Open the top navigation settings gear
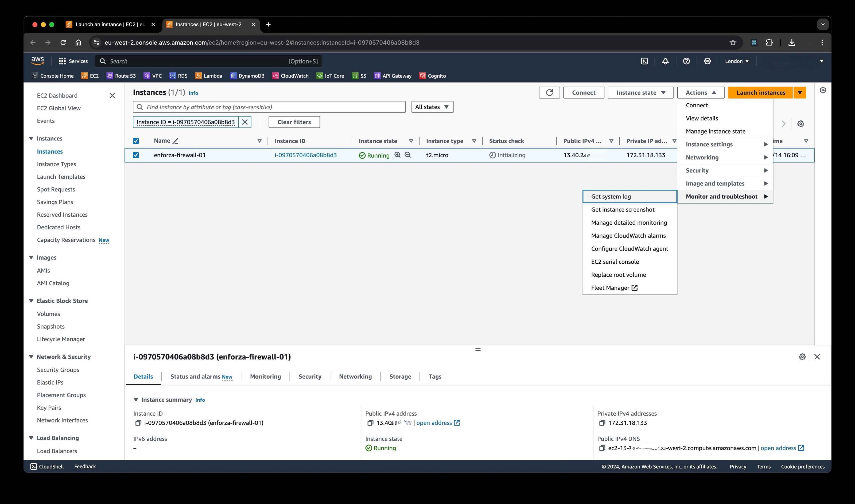Screen dimensions: 855x504 (x=707, y=61)
